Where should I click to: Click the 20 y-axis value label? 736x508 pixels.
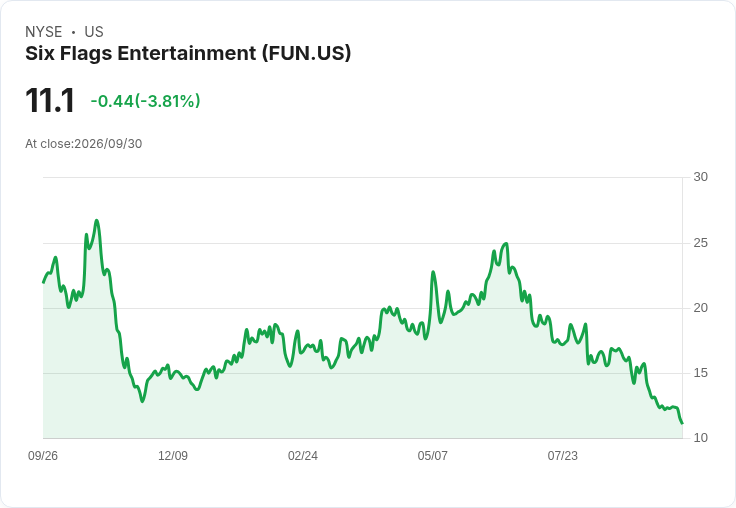click(x=700, y=308)
